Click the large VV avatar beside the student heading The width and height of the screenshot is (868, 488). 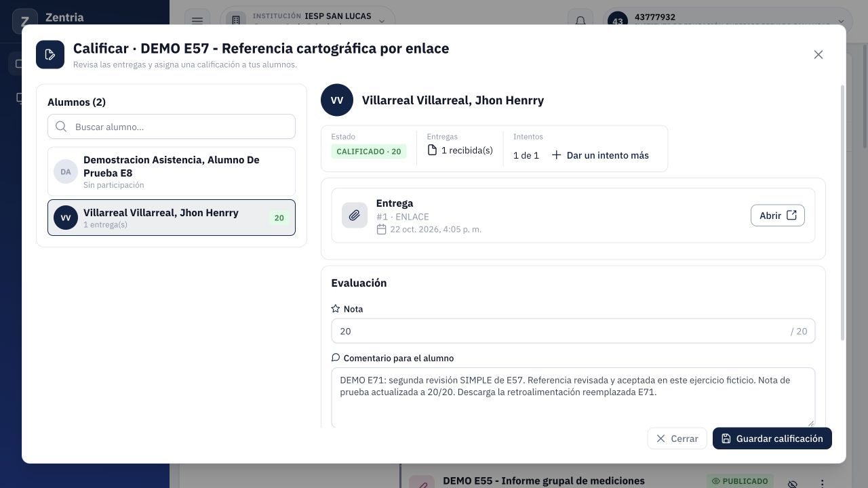coord(337,100)
